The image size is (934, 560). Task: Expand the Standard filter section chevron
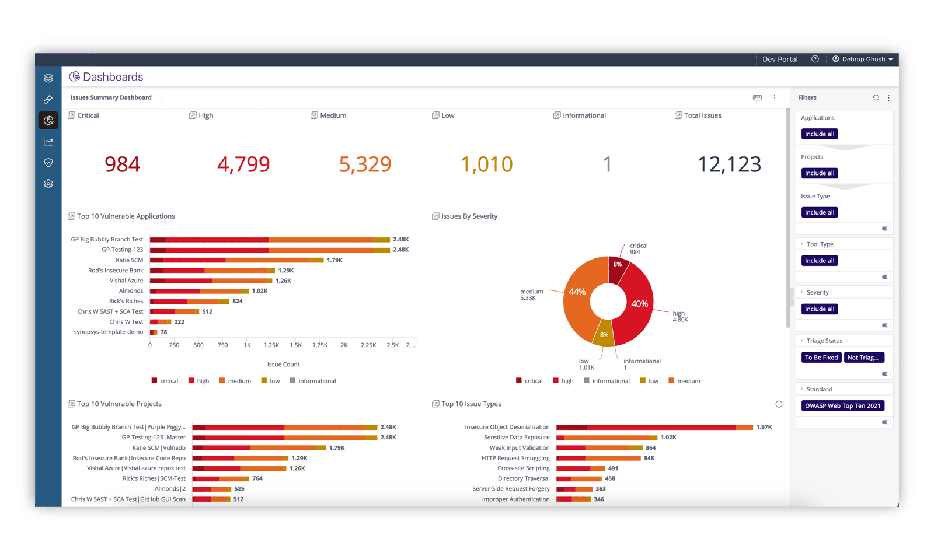(802, 389)
